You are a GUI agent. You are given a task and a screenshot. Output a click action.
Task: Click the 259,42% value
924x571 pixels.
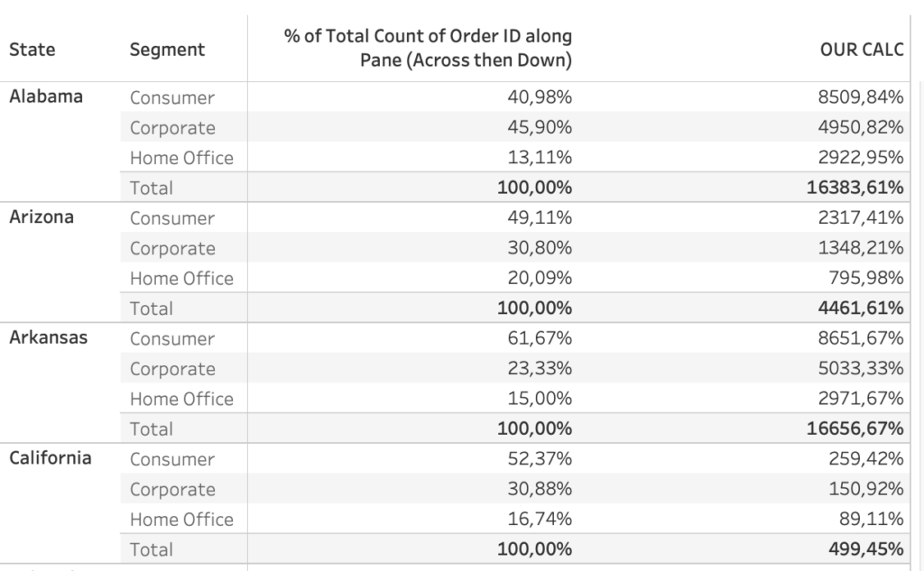[865, 459]
